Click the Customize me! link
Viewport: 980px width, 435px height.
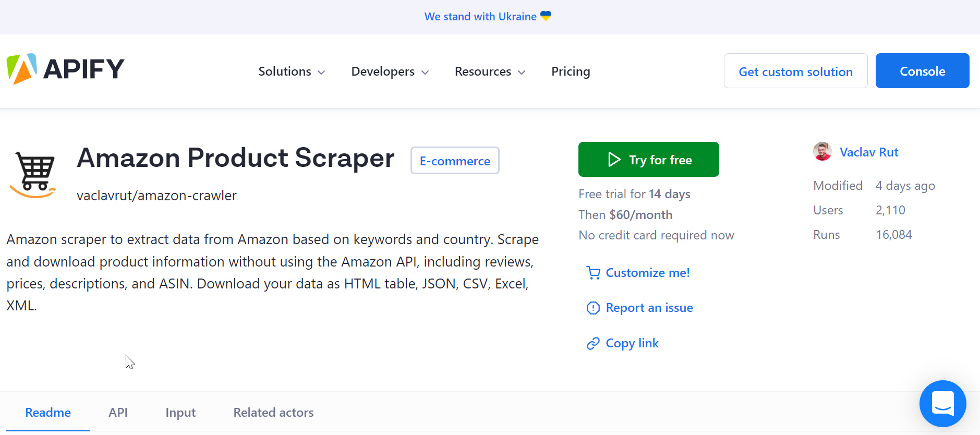[x=648, y=273]
